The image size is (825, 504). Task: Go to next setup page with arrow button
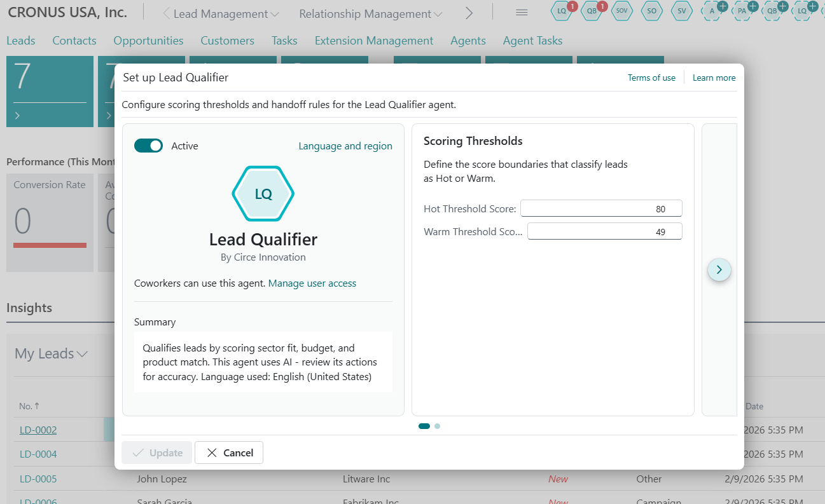pyautogui.click(x=719, y=269)
